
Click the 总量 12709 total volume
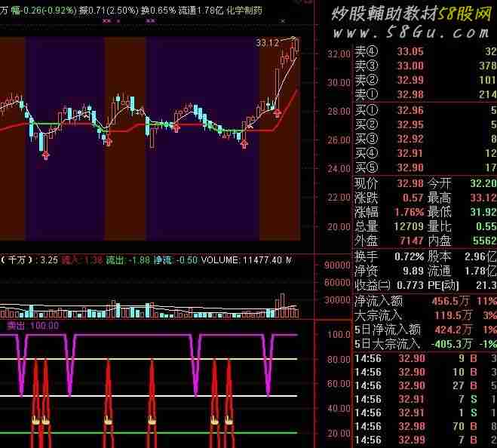click(409, 226)
